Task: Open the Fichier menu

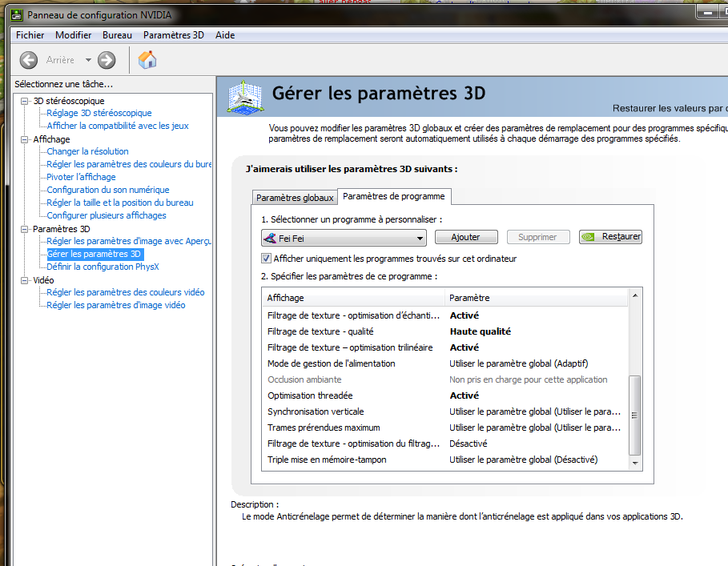Action: (30, 35)
